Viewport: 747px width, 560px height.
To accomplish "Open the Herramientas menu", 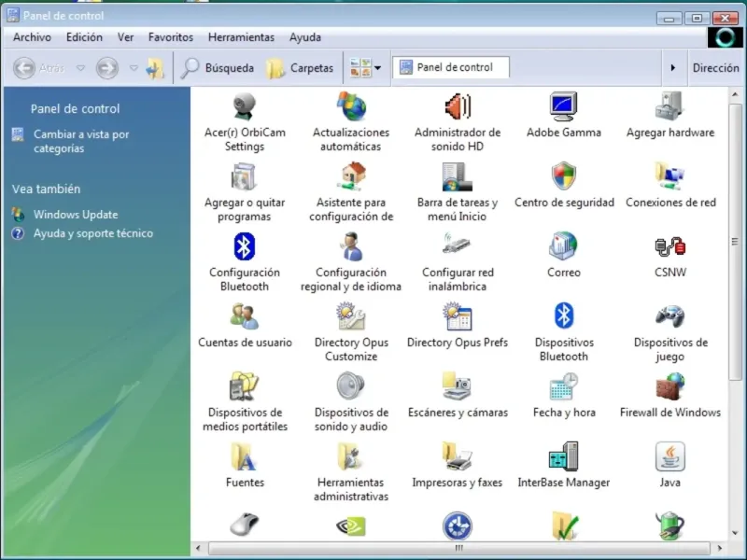I will click(241, 37).
